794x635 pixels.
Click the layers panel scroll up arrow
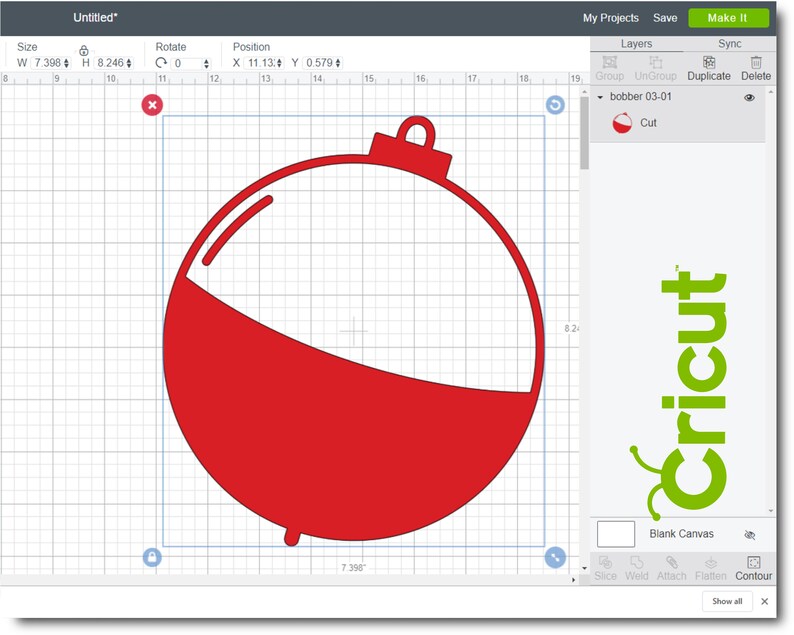pyautogui.click(x=771, y=92)
